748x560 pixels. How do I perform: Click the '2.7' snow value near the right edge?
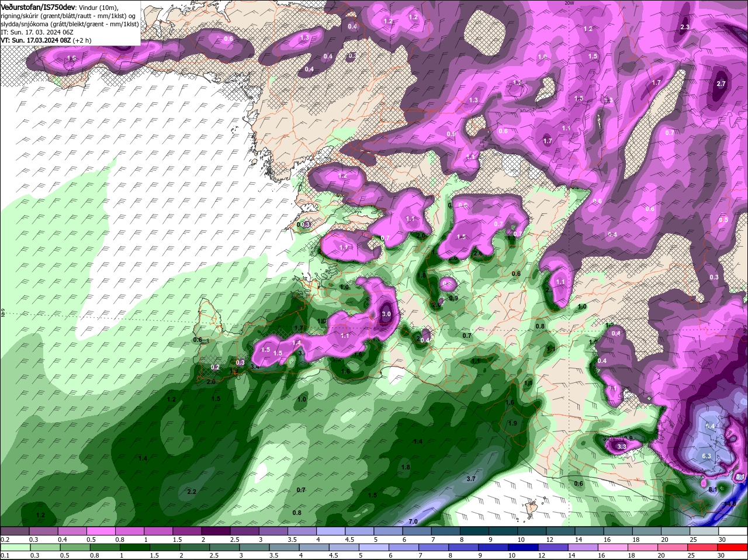click(721, 84)
